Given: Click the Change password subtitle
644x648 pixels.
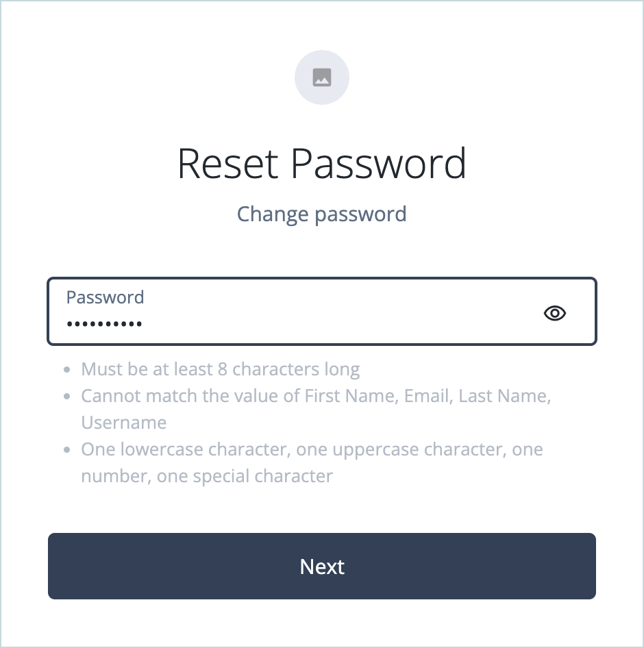Looking at the screenshot, I should click(x=322, y=214).
